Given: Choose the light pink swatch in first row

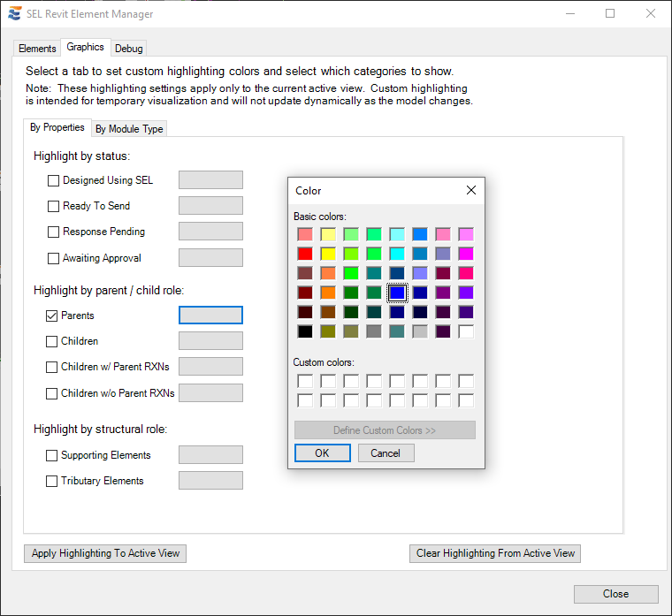Looking at the screenshot, I should tap(443, 234).
